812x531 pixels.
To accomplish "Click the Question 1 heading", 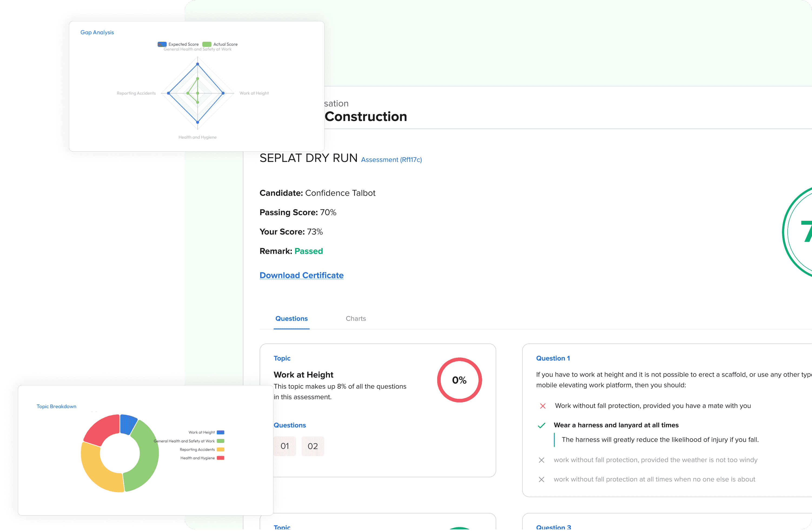I will [x=553, y=358].
